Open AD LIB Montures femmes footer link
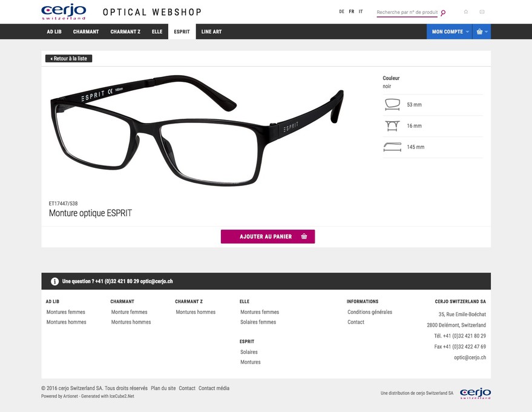Image resolution: width=532 pixels, height=412 pixels. point(66,312)
